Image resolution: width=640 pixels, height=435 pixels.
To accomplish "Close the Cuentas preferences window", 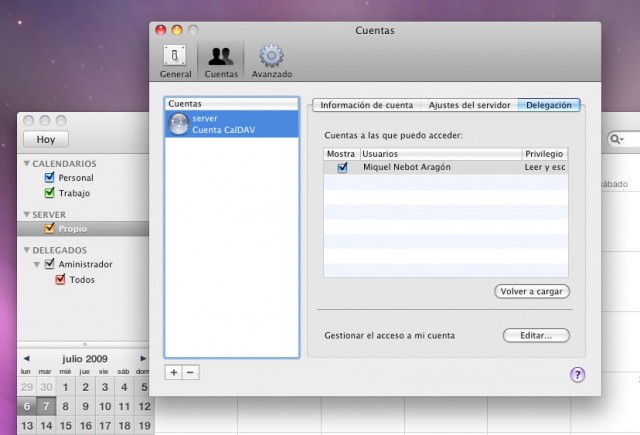I will (161, 30).
